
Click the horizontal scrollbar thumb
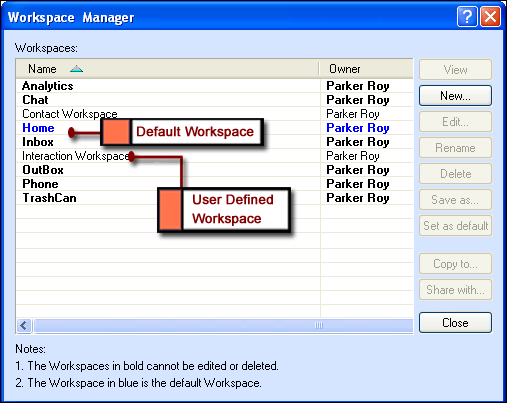tap(223, 325)
